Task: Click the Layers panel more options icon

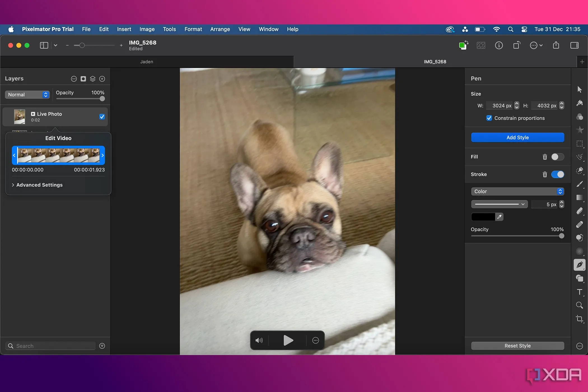Action: (x=74, y=79)
